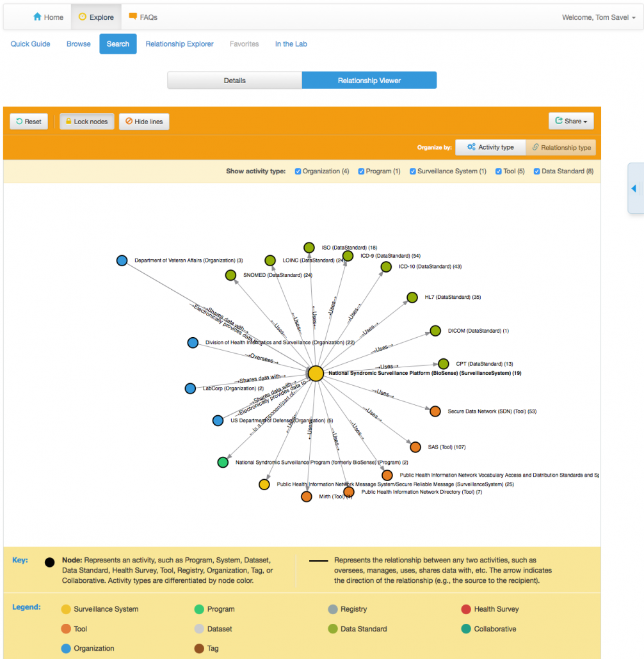The height and width of the screenshot is (659, 644).
Task: Organize by Relationship type
Action: (x=561, y=148)
